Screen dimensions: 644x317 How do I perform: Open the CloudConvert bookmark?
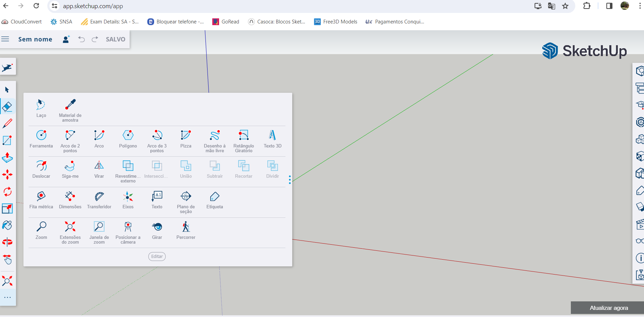pyautogui.click(x=22, y=22)
